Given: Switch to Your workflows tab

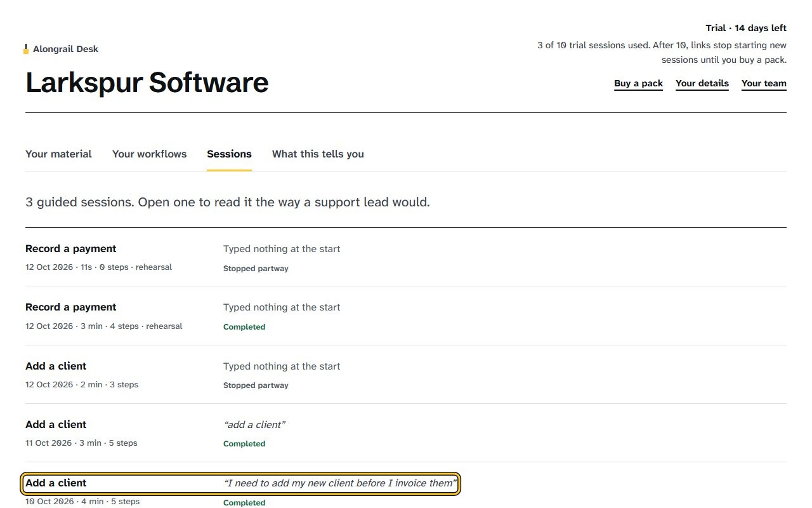Looking at the screenshot, I should point(150,154).
